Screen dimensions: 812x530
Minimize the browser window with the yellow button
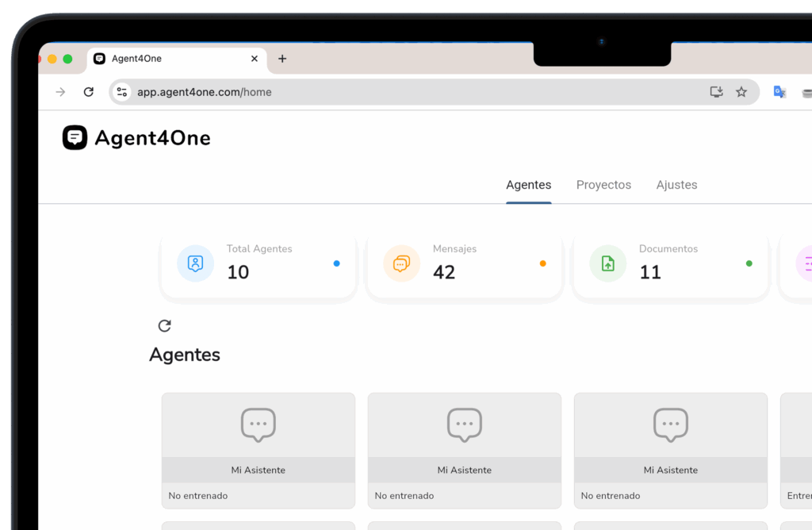[x=52, y=59]
